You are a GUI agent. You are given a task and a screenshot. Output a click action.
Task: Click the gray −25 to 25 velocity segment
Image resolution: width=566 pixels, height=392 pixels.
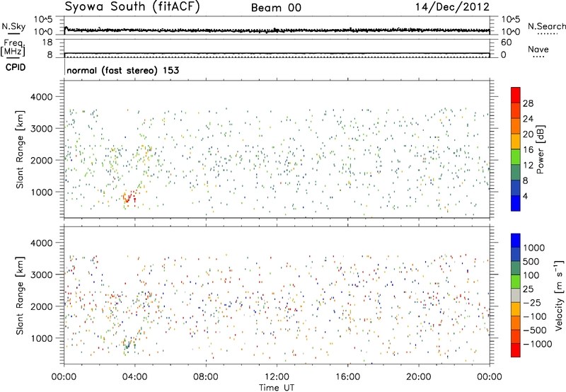point(516,295)
